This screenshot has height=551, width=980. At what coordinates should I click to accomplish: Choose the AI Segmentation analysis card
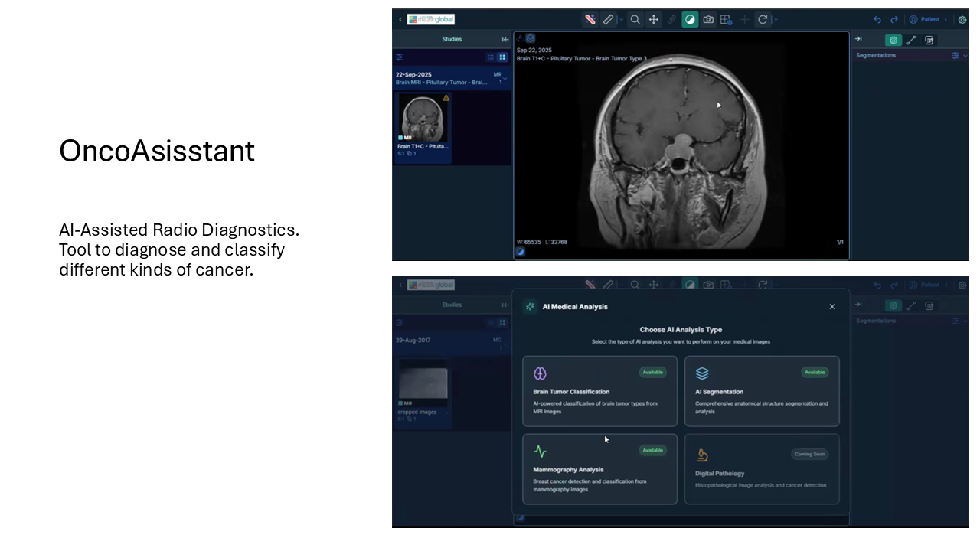(761, 391)
